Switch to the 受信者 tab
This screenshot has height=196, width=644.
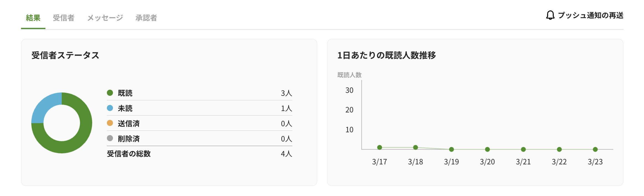click(x=64, y=18)
